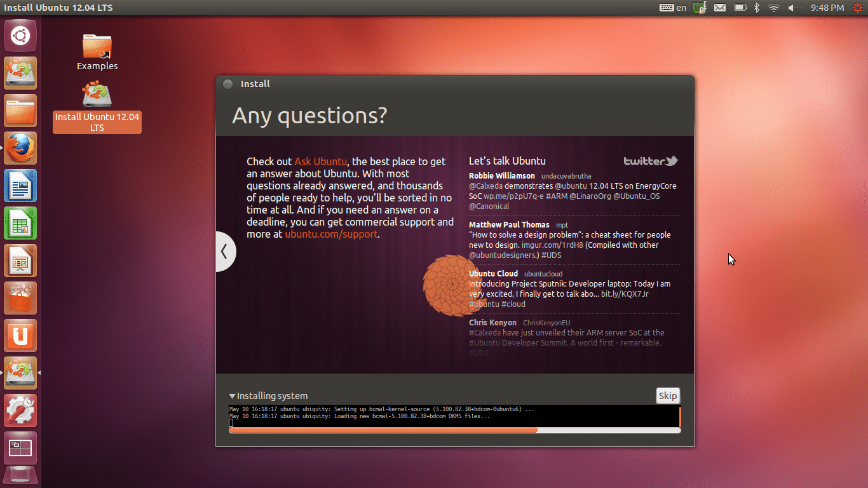
Task: Click the tweet author name Ubuntu Cloud
Action: point(494,274)
